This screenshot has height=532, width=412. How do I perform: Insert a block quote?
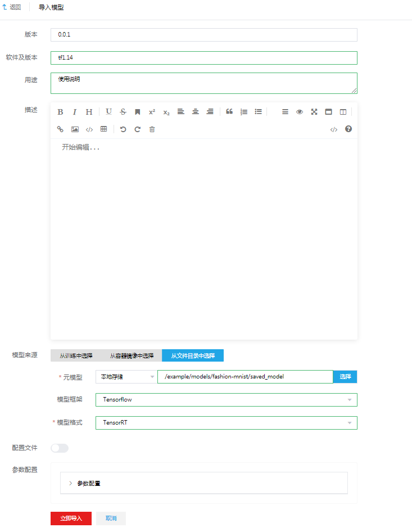tap(229, 111)
